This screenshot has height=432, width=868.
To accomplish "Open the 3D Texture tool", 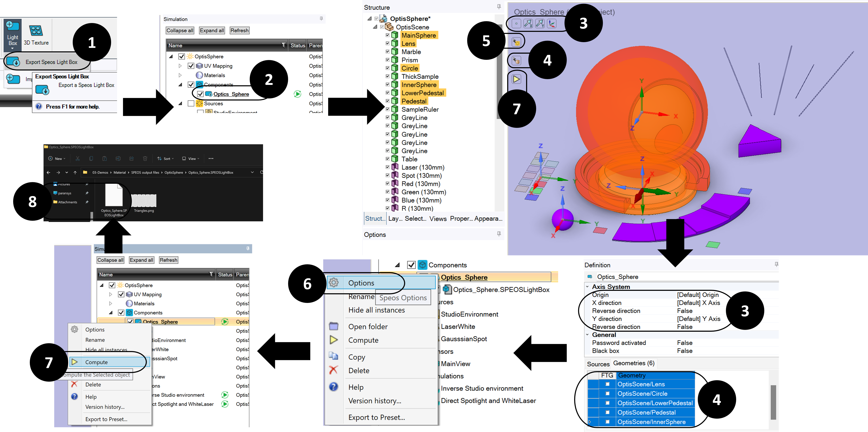I will click(36, 35).
